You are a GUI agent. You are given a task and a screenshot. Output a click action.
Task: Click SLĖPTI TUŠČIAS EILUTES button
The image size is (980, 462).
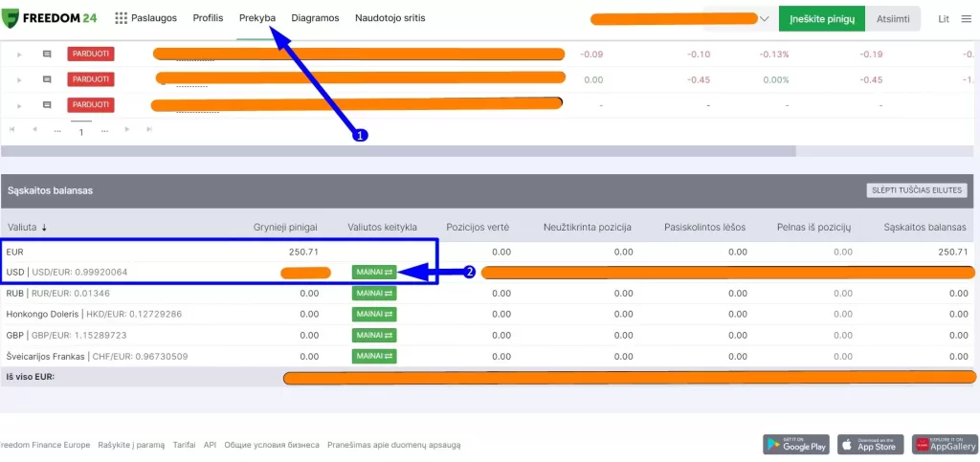click(916, 190)
